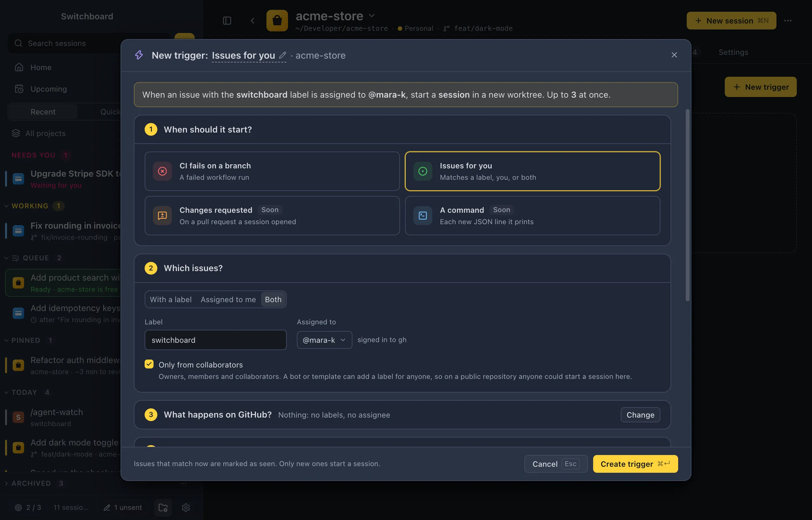The image size is (812, 520).
Task: Click the Create trigger button
Action: pyautogui.click(x=635, y=464)
